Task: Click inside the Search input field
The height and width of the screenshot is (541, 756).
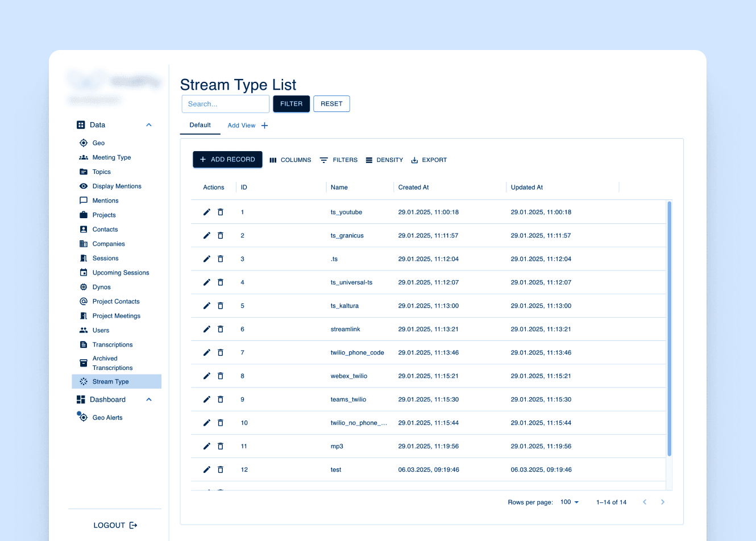Action: [x=225, y=103]
